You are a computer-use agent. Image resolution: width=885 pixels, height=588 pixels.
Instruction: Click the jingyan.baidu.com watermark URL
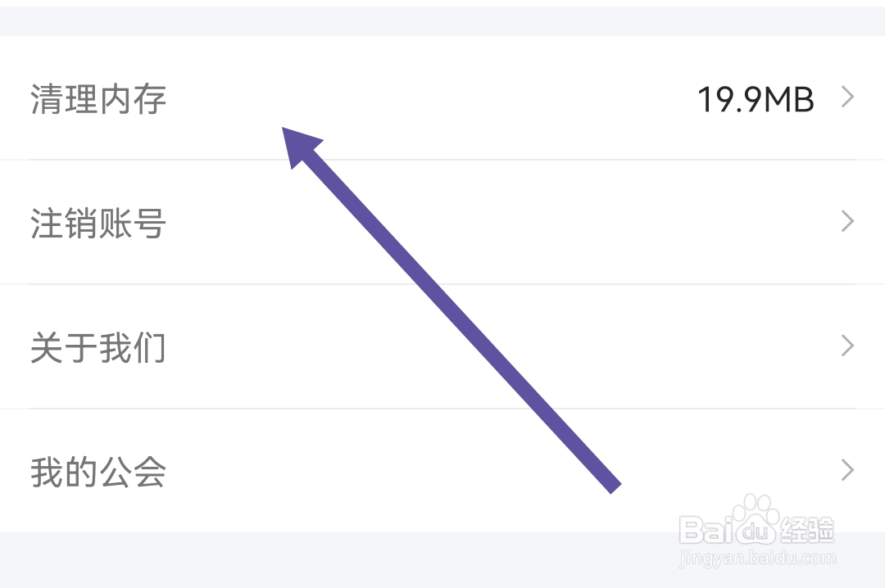(x=757, y=558)
